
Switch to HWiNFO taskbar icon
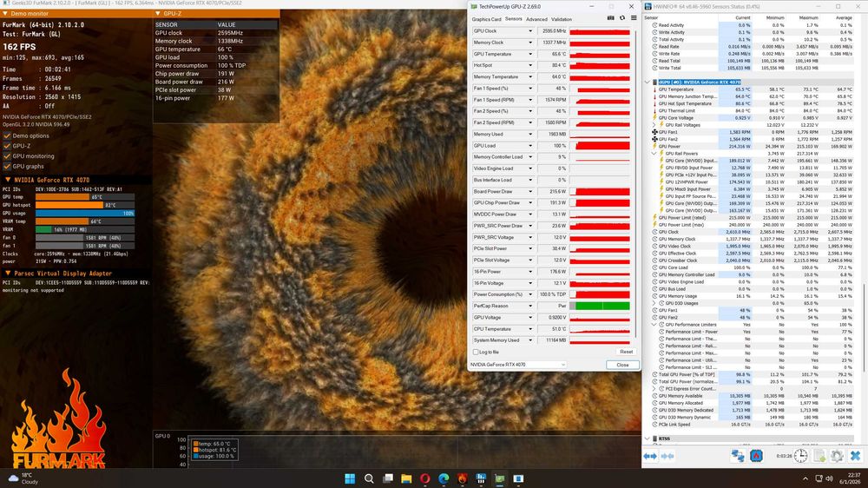(481, 478)
